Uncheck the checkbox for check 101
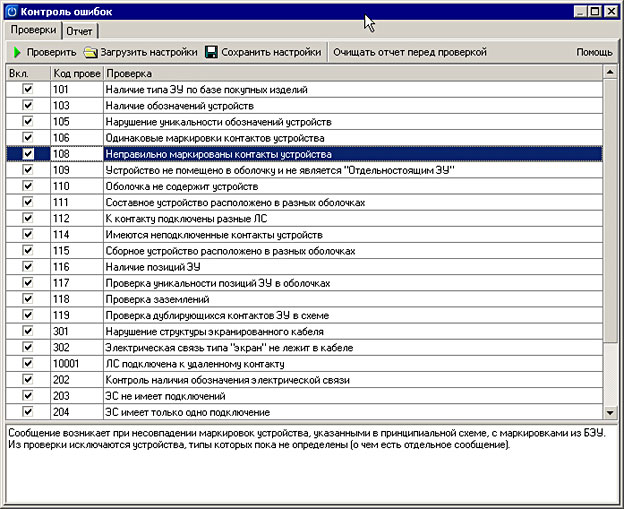This screenshot has width=624, height=509. pos(28,89)
